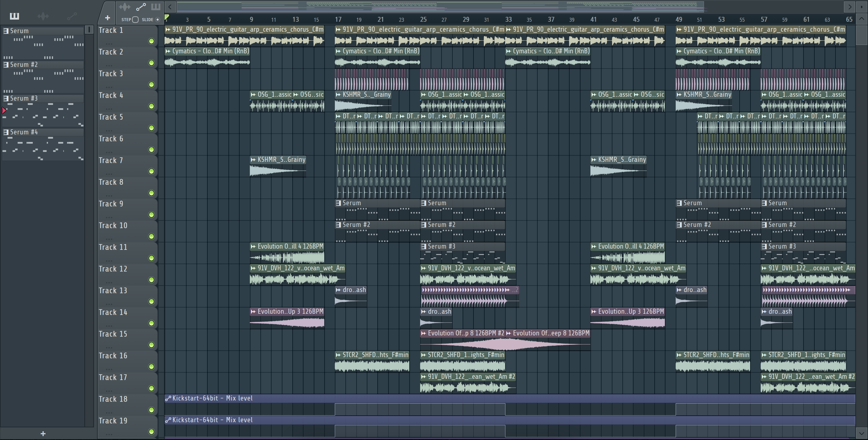Click the automation icon on the Track 19 Kickstart clip
868x440 pixels.
(168, 420)
